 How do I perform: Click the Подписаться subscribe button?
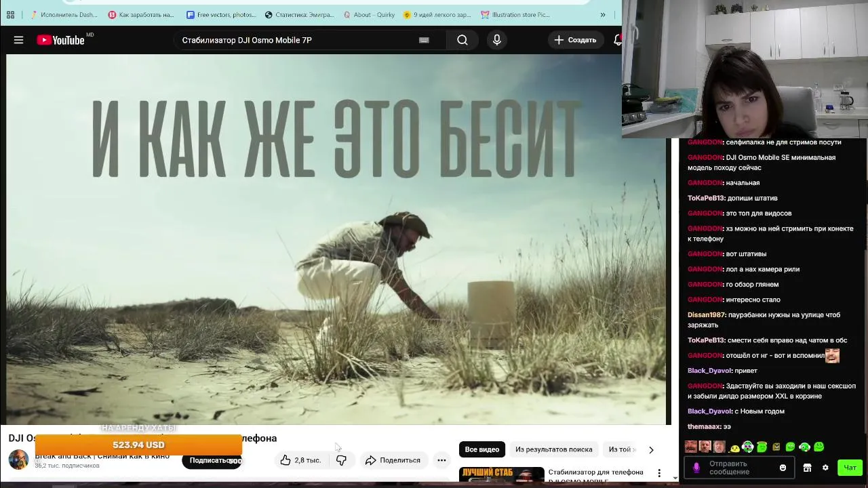click(x=212, y=460)
